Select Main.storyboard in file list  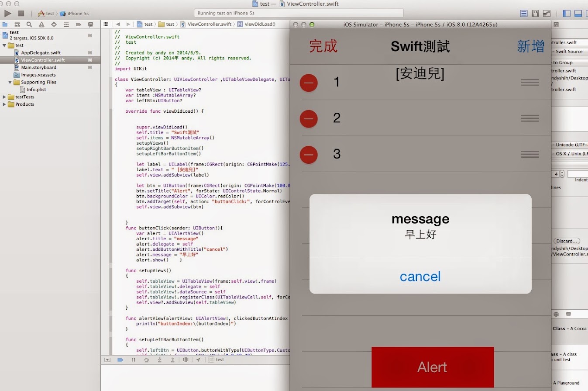click(x=38, y=68)
